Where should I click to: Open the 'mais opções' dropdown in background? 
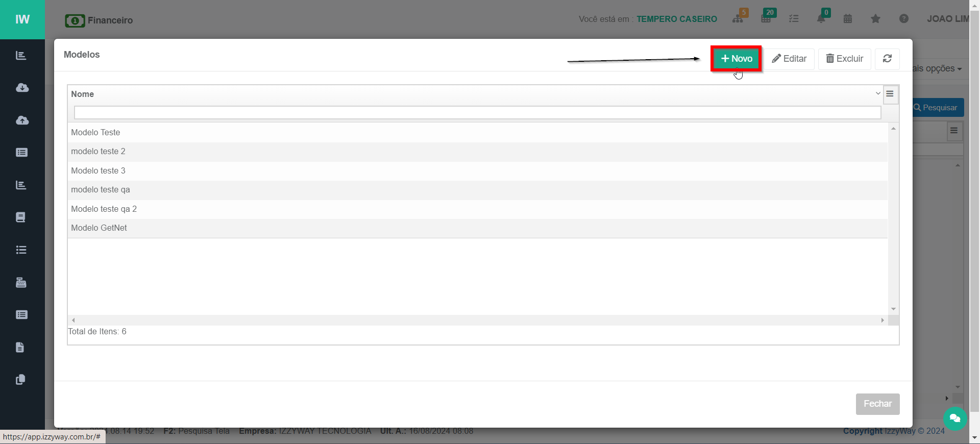(938, 68)
